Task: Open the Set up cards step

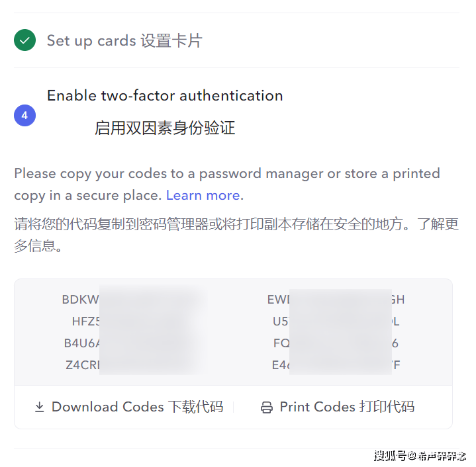Action: (124, 40)
